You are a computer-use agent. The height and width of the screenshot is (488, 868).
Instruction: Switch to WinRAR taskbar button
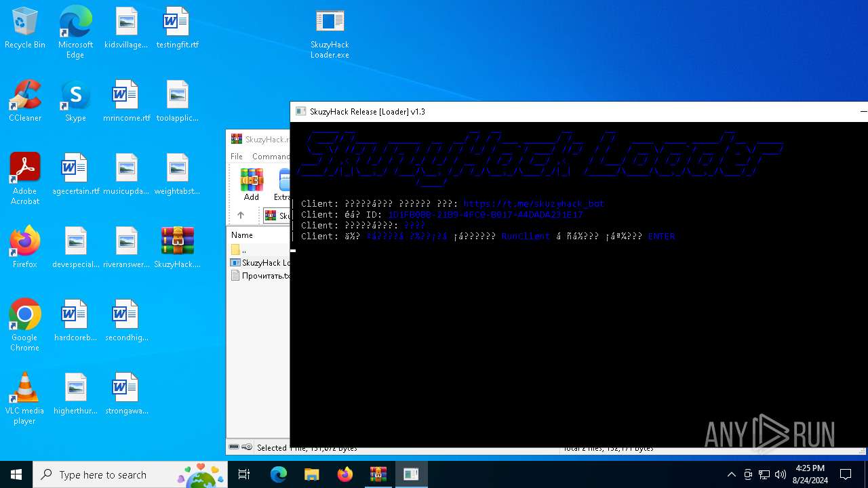coord(378,474)
